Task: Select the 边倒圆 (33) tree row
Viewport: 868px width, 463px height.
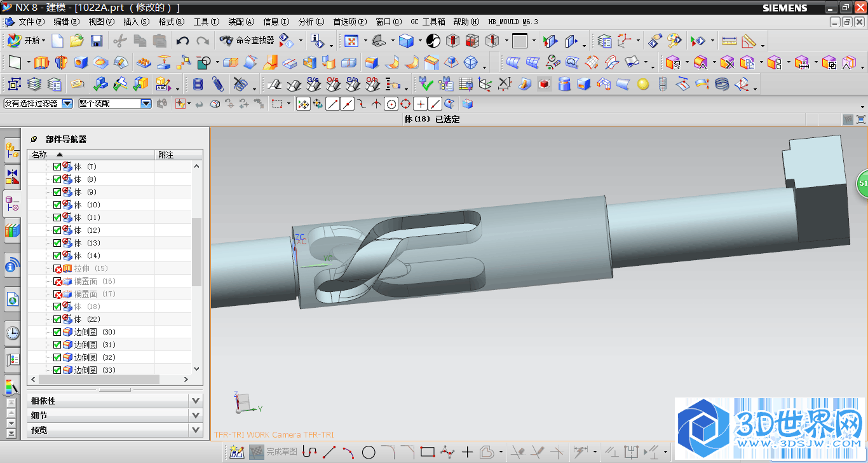Action: tap(109, 370)
